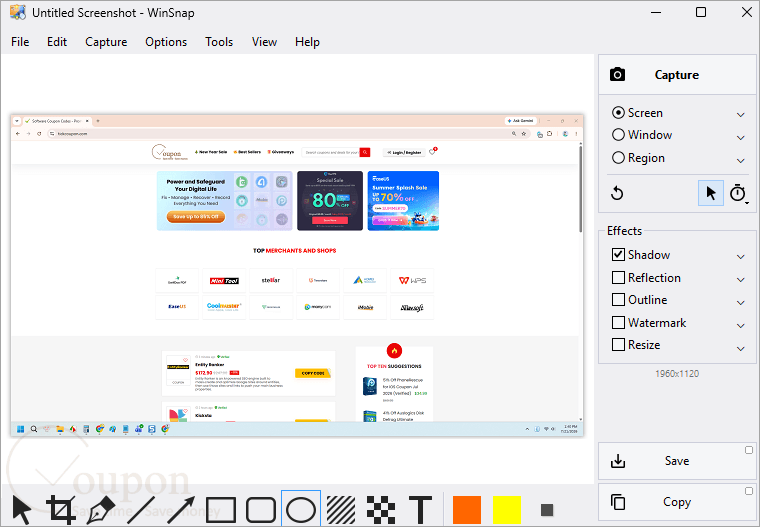Expand the Outline settings chevron
Image resolution: width=760 pixels, height=527 pixels.
coord(741,303)
